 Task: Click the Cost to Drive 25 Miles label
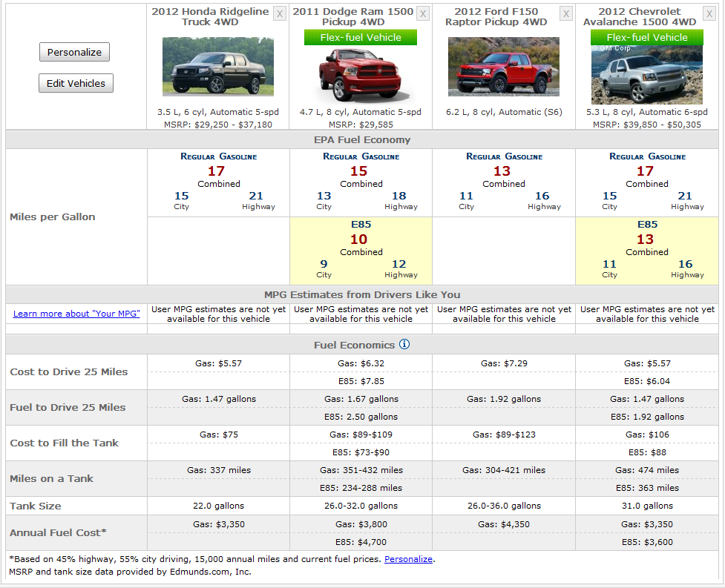pyautogui.click(x=69, y=371)
